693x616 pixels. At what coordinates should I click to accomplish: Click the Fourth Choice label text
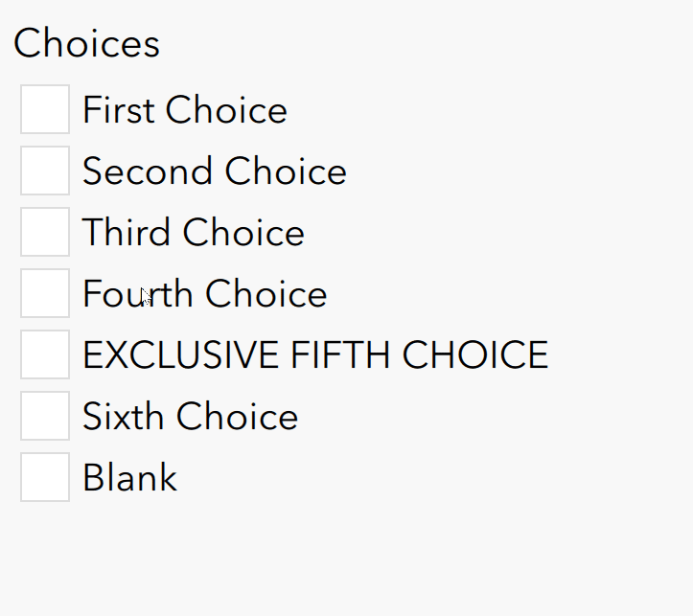(x=204, y=294)
